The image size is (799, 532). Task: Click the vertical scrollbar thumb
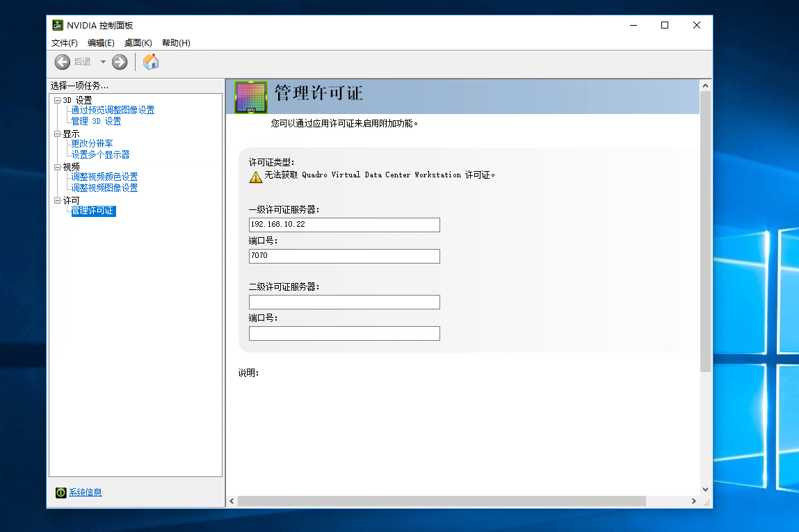705,232
